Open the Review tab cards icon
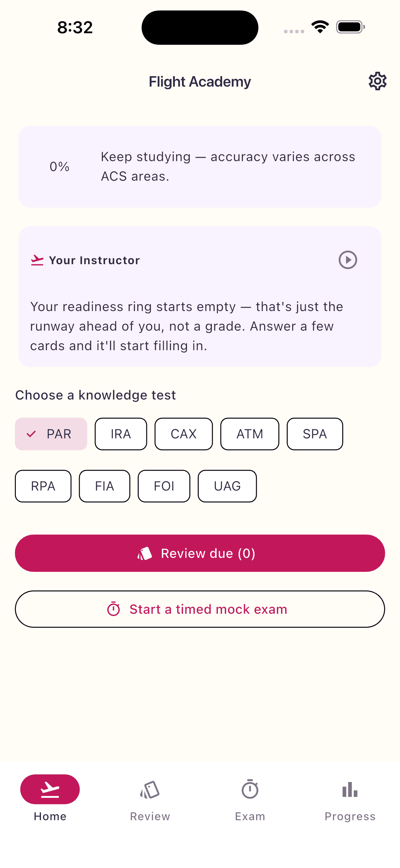The height and width of the screenshot is (868, 400). 150,789
